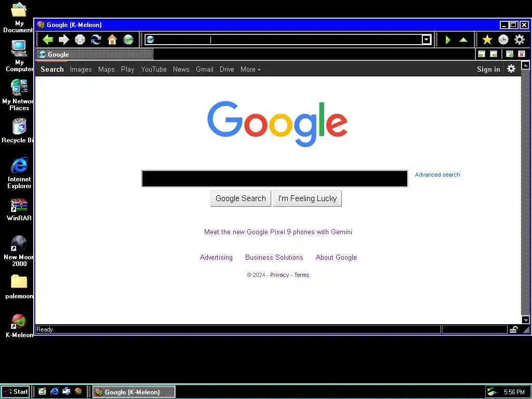Viewport: 532px width, 399px height.
Task: Click the green Back arrow in toolbar
Action: point(48,39)
